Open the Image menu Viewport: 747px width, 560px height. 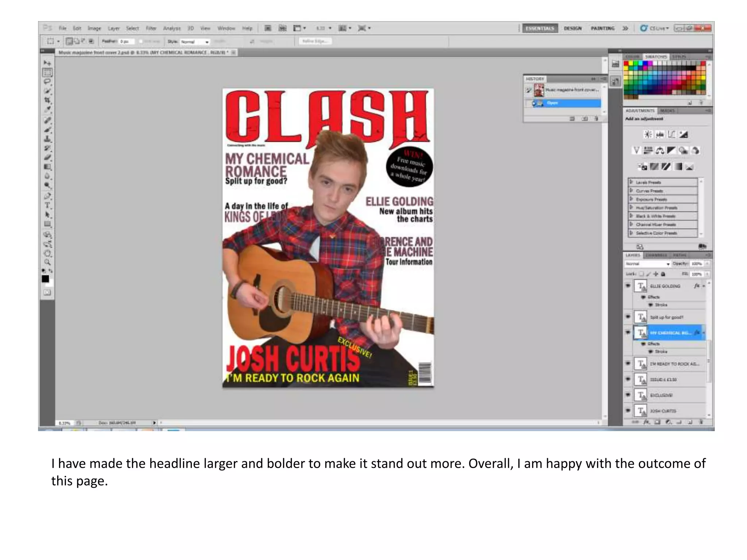click(x=94, y=28)
